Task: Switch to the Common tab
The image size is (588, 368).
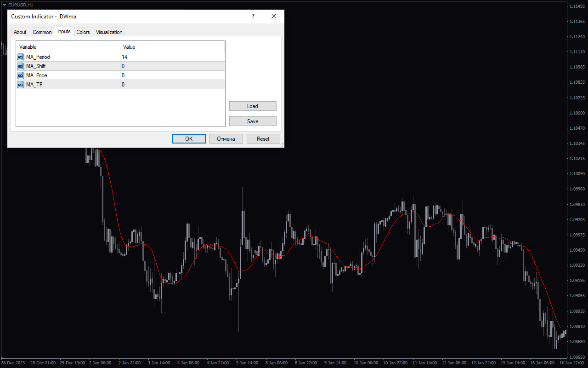Action: point(42,32)
